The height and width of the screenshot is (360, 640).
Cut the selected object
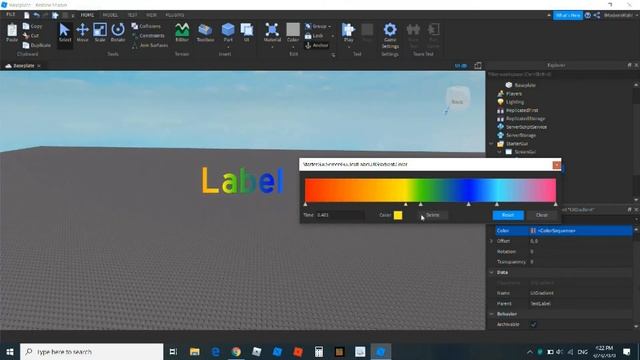31,36
